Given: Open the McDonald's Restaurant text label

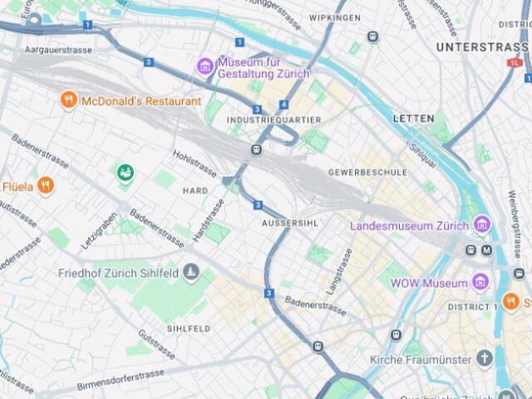Looking at the screenshot, I should pos(141,101).
